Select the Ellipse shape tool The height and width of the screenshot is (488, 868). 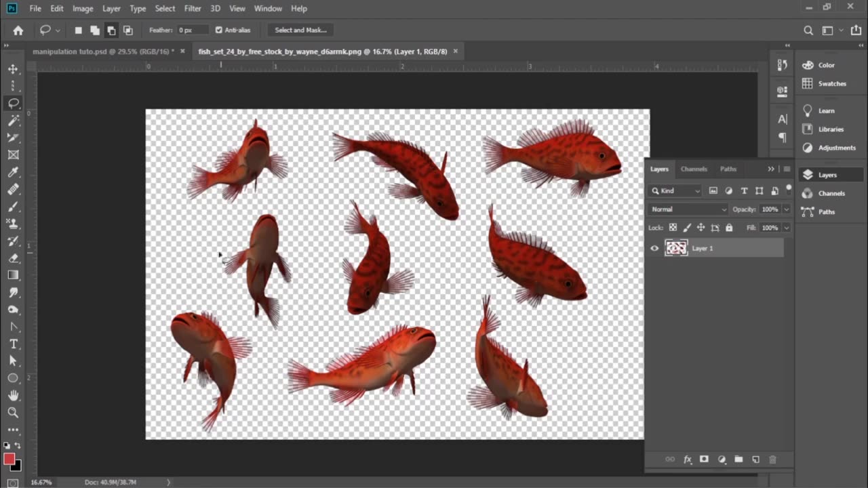pos(13,378)
